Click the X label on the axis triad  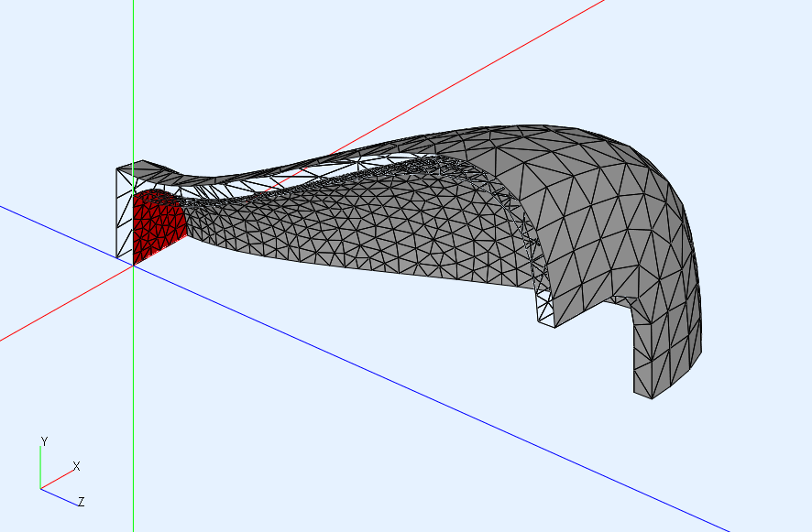77,466
